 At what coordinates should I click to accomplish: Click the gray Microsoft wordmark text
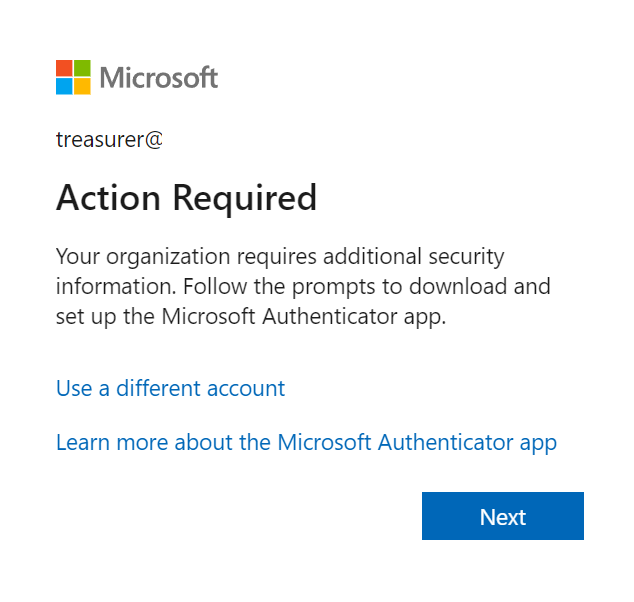click(x=159, y=77)
